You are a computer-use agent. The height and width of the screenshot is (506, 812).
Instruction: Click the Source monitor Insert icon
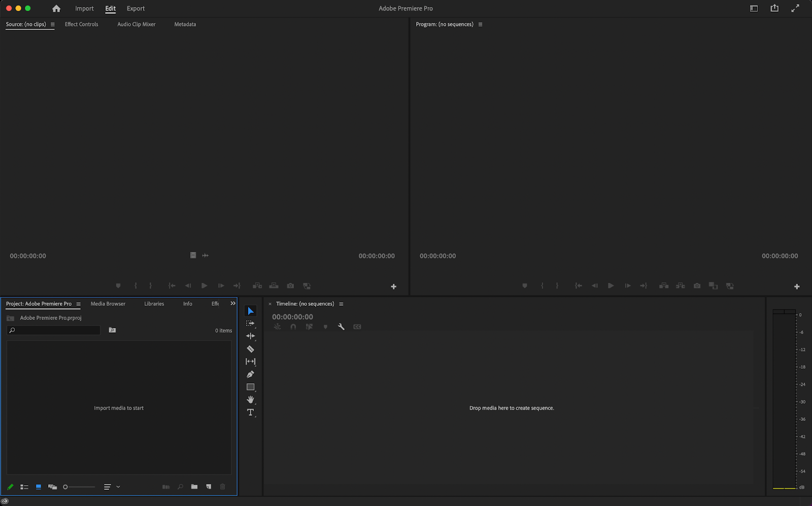tap(257, 286)
